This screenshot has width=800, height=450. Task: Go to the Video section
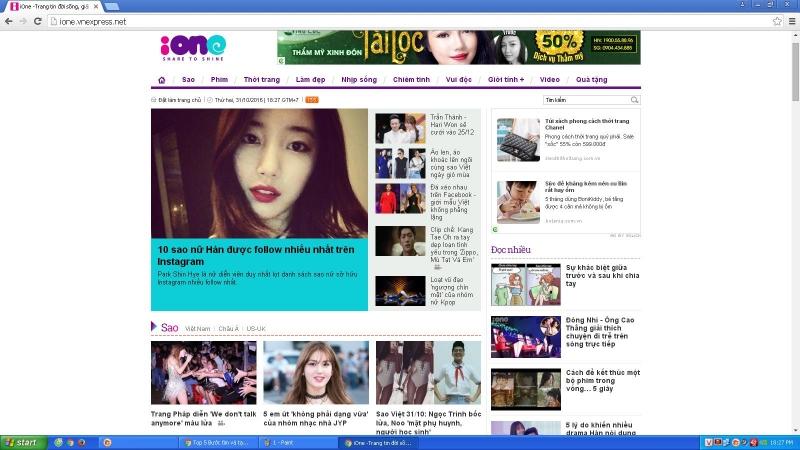point(550,79)
